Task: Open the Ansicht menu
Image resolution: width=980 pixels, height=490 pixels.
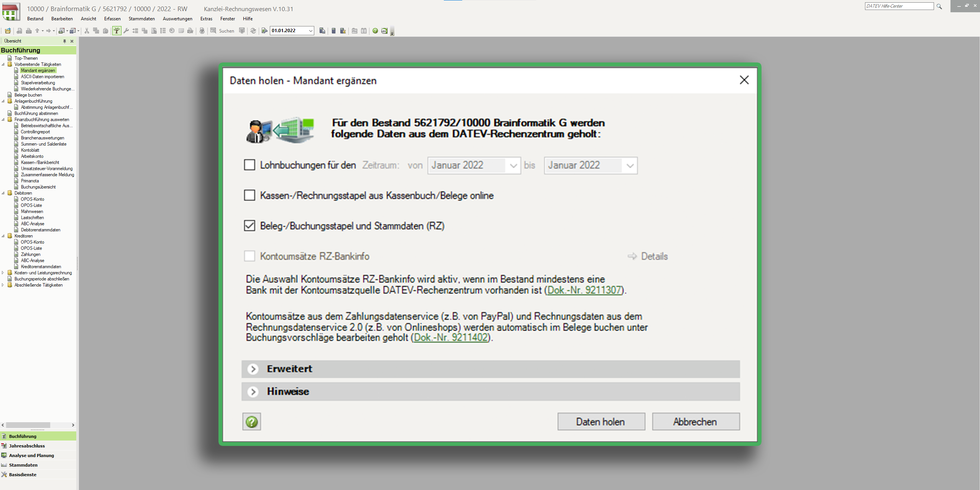Action: 89,19
